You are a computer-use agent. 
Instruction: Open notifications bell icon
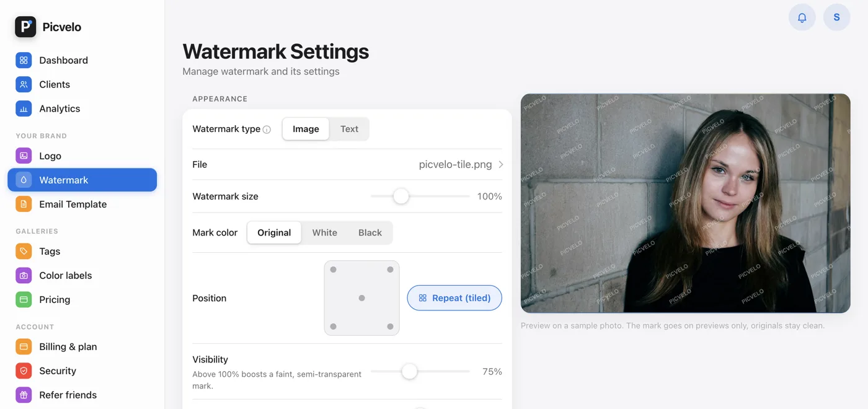click(x=802, y=17)
